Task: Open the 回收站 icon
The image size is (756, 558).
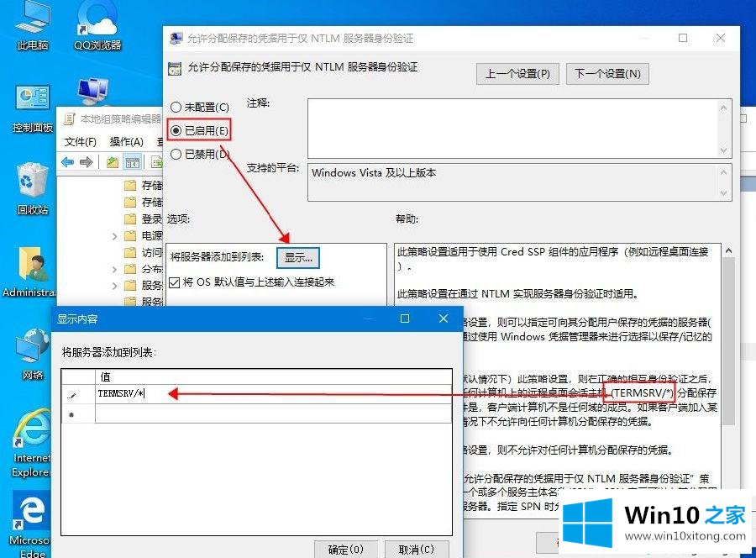Action: click(x=32, y=189)
